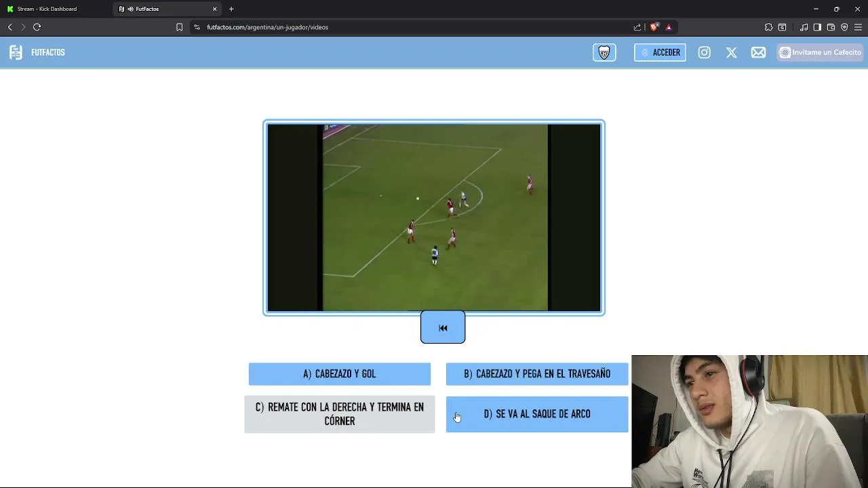Choose answer B) Cabezazo y pega en el travesaño
Viewport: 868px width, 488px height.
click(x=537, y=374)
